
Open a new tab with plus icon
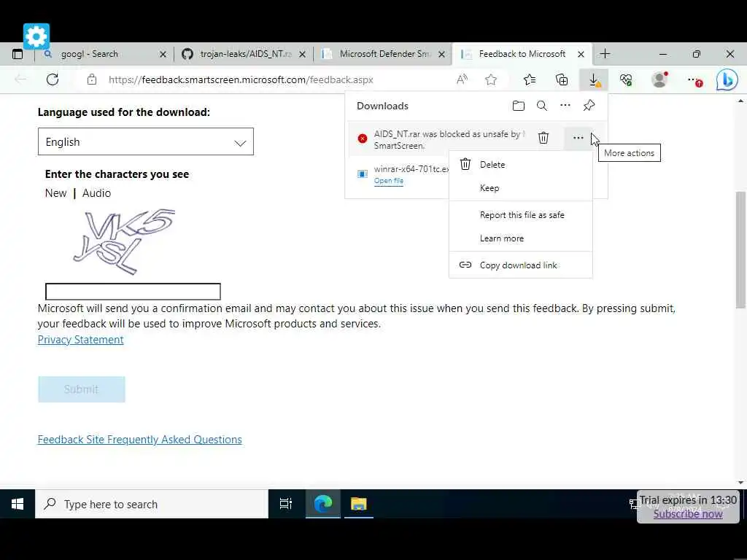(x=605, y=54)
